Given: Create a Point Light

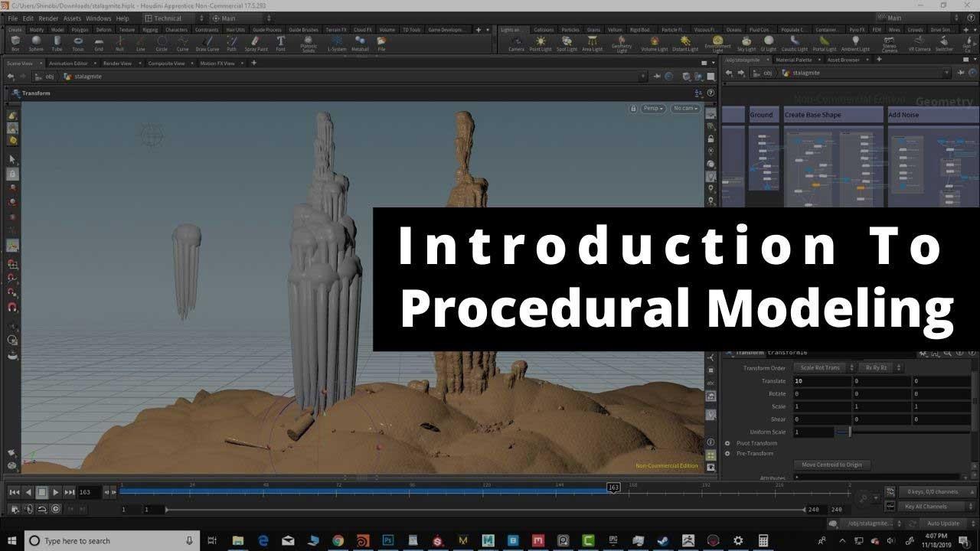Looking at the screenshot, I should pos(541,43).
